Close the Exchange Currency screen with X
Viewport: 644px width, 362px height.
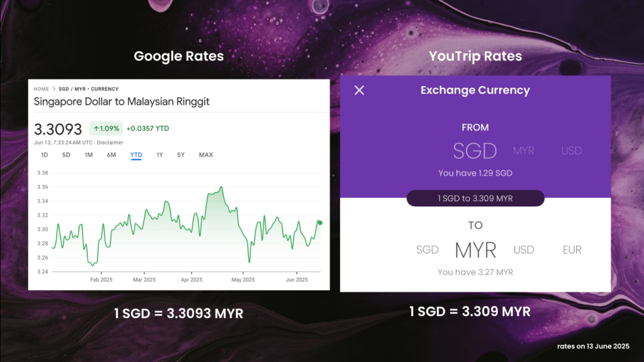pos(359,90)
